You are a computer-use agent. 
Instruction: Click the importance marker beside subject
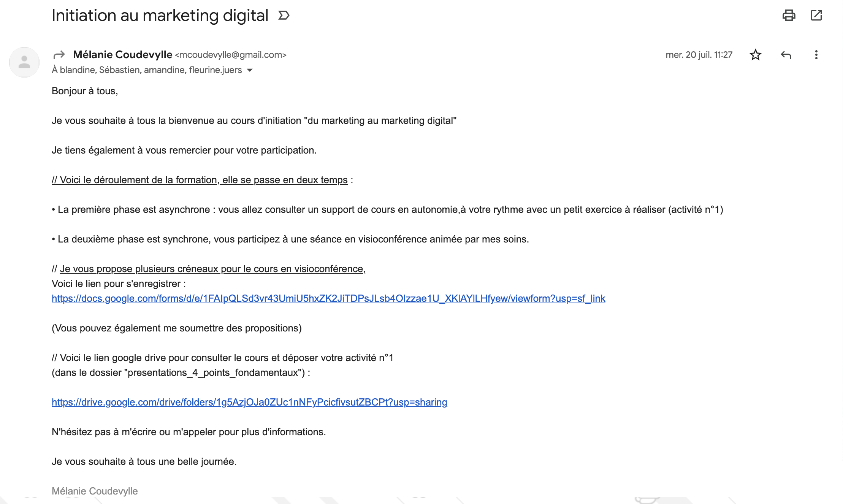tap(284, 16)
